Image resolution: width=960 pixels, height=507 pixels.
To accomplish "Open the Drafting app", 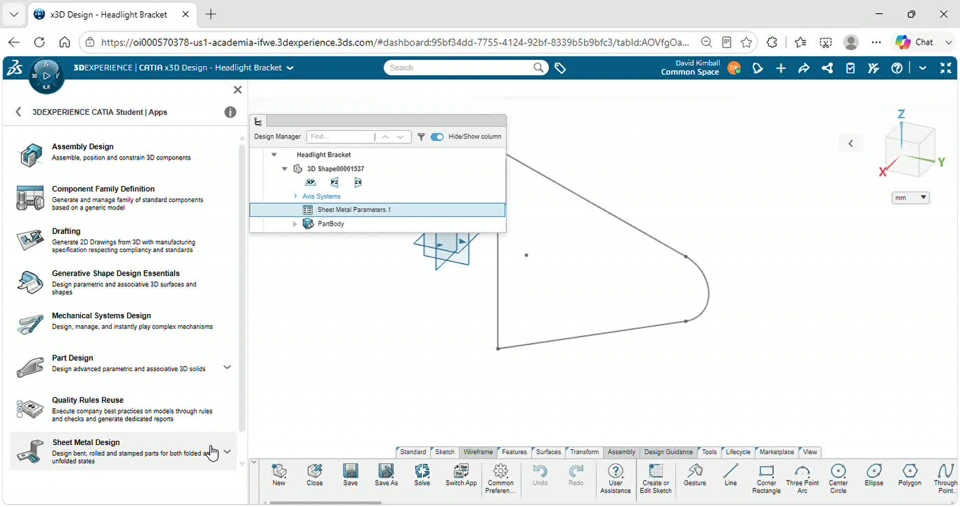I will pyautogui.click(x=121, y=240).
